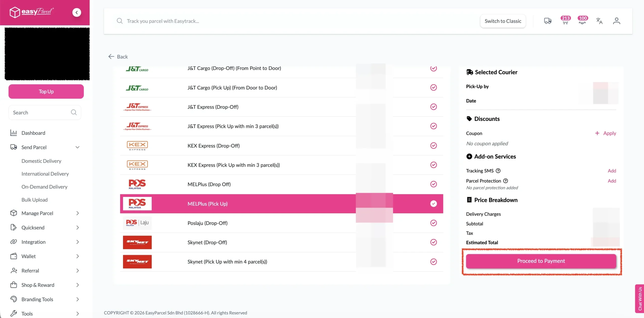Collapse the sidebar with arrow button
This screenshot has width=644, height=318.
[x=76, y=12]
